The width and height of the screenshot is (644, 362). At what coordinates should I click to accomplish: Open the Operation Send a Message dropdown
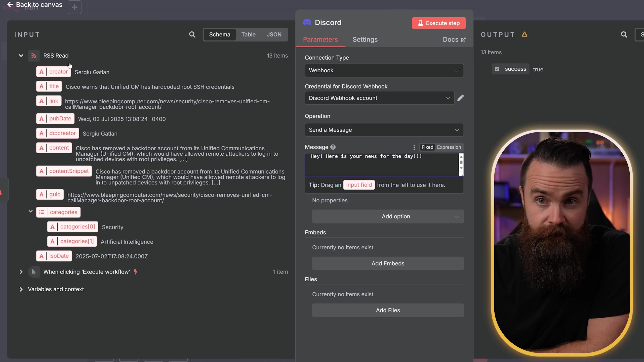coord(384,130)
